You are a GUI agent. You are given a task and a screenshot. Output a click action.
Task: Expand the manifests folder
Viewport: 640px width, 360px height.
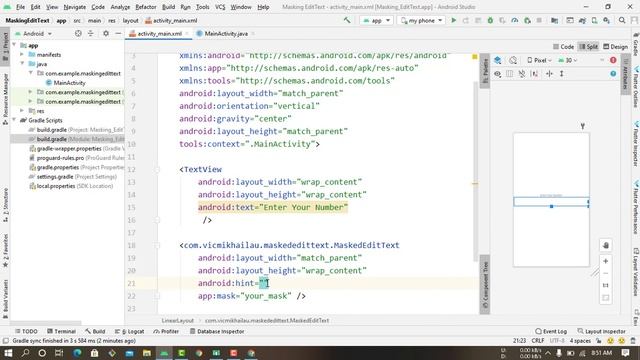22,54
